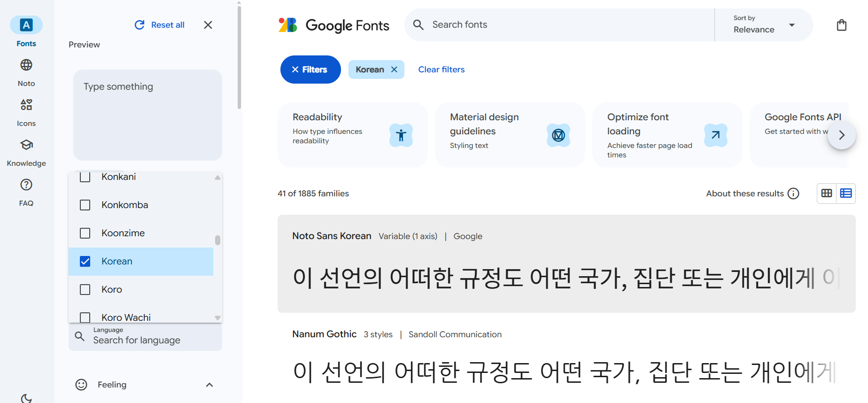Click the language search magnifier icon

tap(80, 336)
